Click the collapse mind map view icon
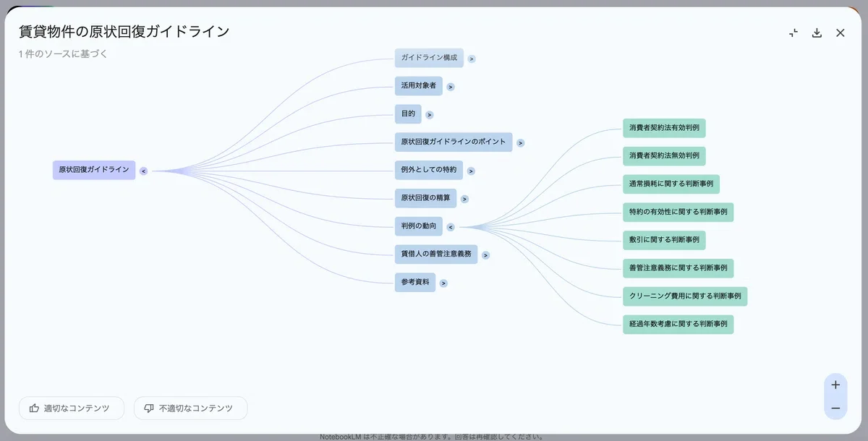 (x=793, y=33)
